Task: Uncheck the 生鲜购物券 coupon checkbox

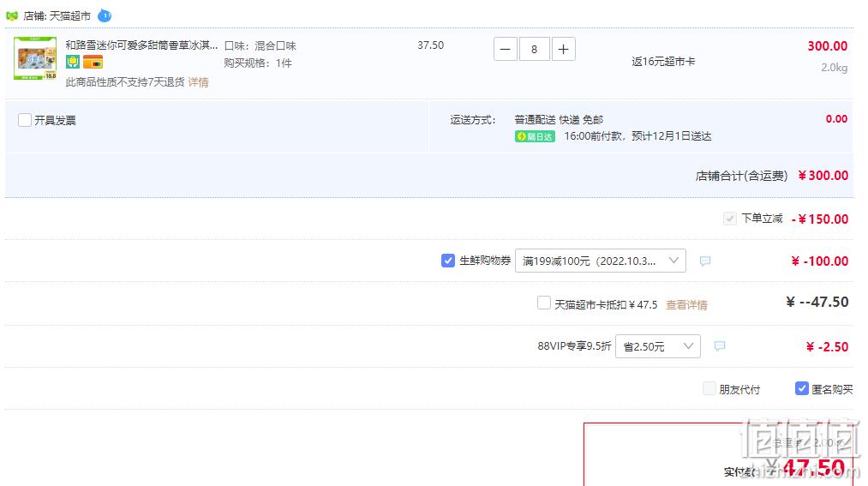Action: tap(448, 261)
